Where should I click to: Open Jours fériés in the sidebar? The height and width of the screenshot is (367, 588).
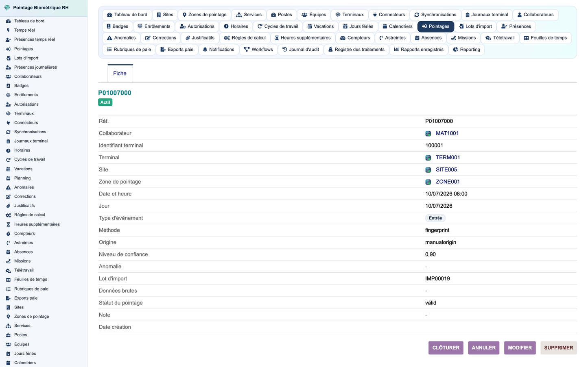[25, 354]
